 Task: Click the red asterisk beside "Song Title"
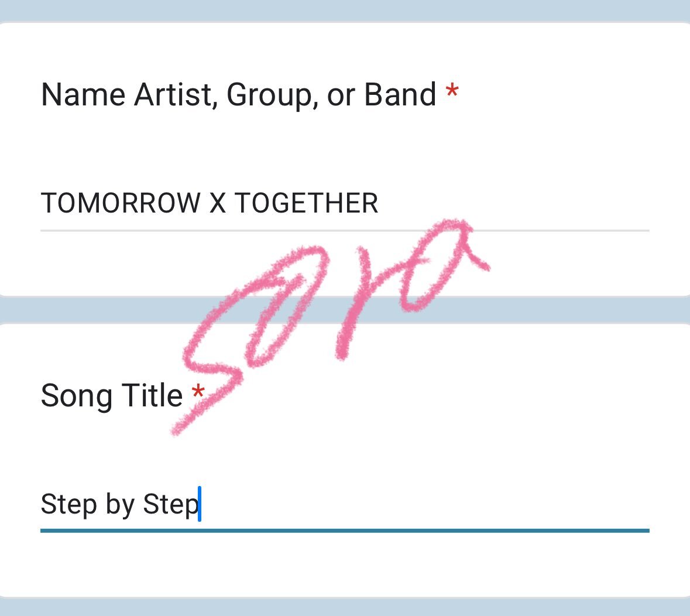(198, 391)
